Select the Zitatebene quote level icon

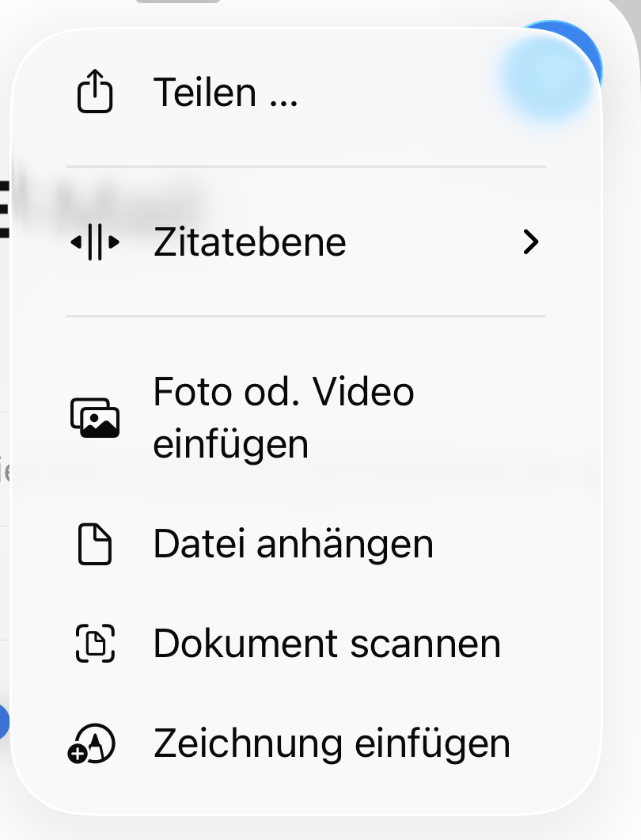click(x=95, y=242)
